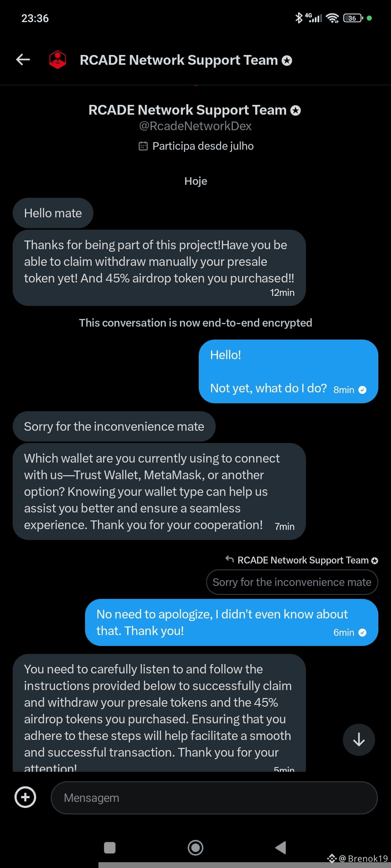The height and width of the screenshot is (868, 391).
Task: Select the 'Hello mate' message bubble
Action: coord(53,213)
